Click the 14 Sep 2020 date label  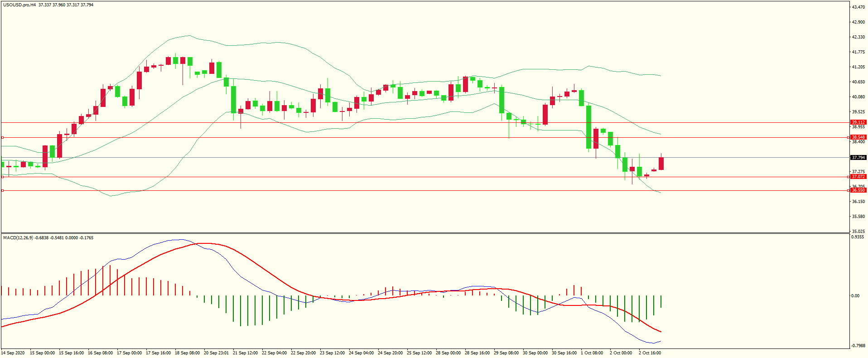(x=13, y=353)
